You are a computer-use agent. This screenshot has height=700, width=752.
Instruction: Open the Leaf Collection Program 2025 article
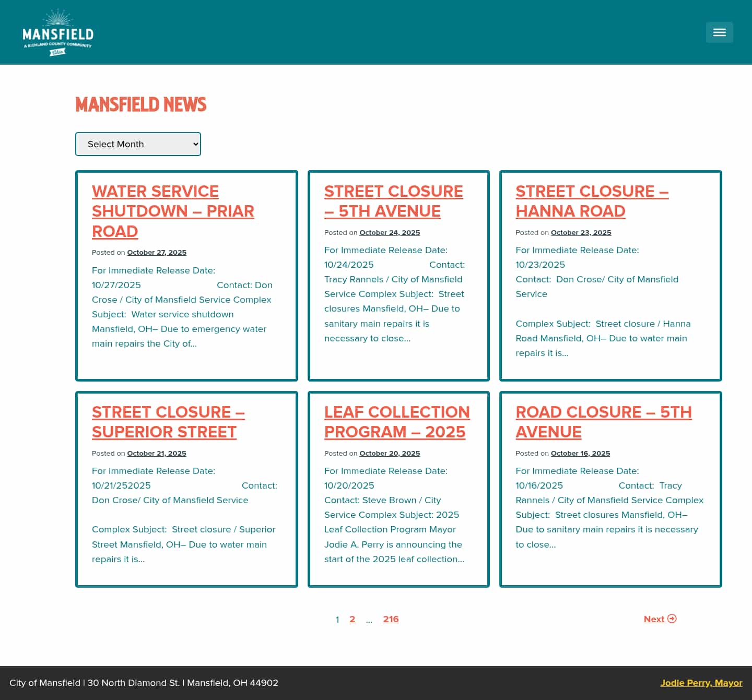click(397, 422)
